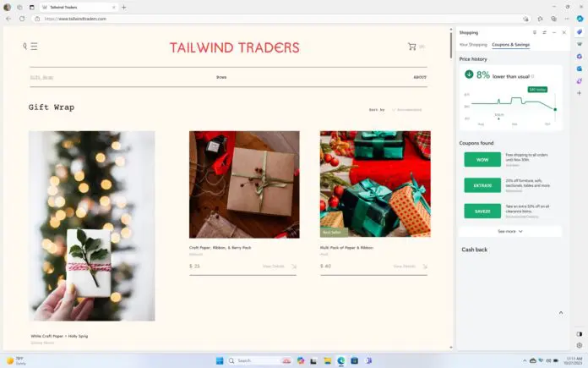This screenshot has height=368, width=588.
Task: Open the Craft Paper, Ribbon & Berry image
Action: 244,184
